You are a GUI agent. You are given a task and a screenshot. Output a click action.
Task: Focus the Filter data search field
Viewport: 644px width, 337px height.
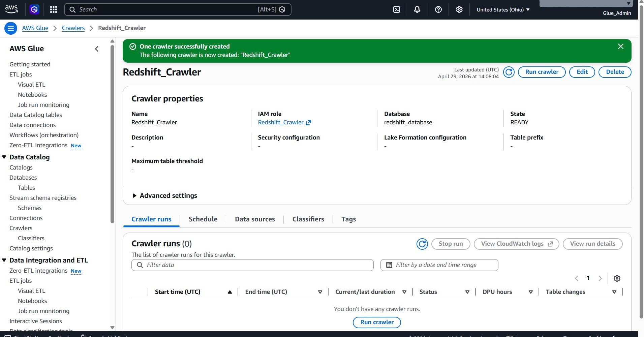[x=252, y=265]
